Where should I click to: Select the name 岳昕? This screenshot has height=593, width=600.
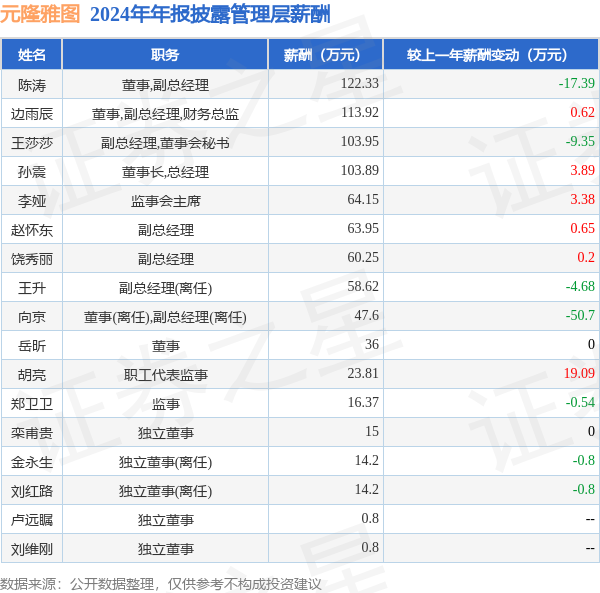click(x=32, y=346)
